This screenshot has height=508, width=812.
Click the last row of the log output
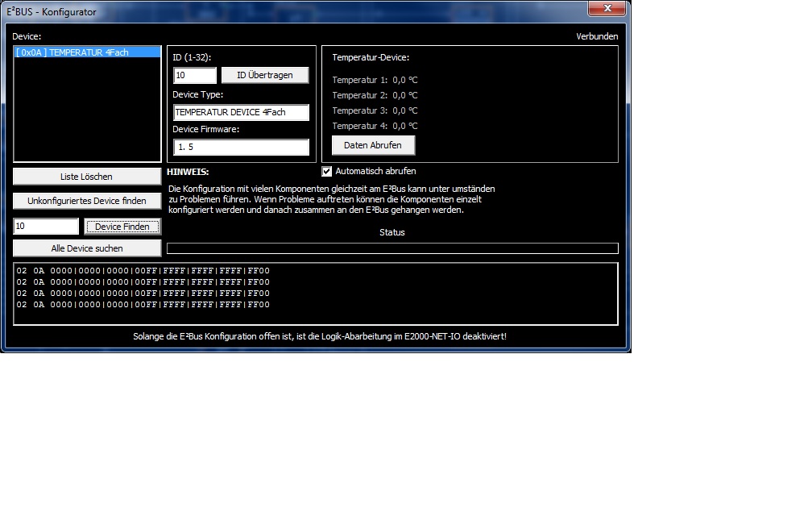coord(143,305)
